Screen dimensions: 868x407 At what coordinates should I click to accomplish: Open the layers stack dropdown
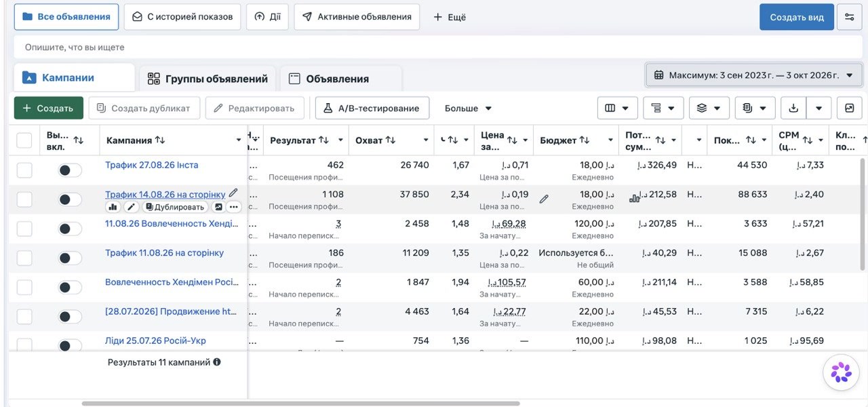[709, 108]
